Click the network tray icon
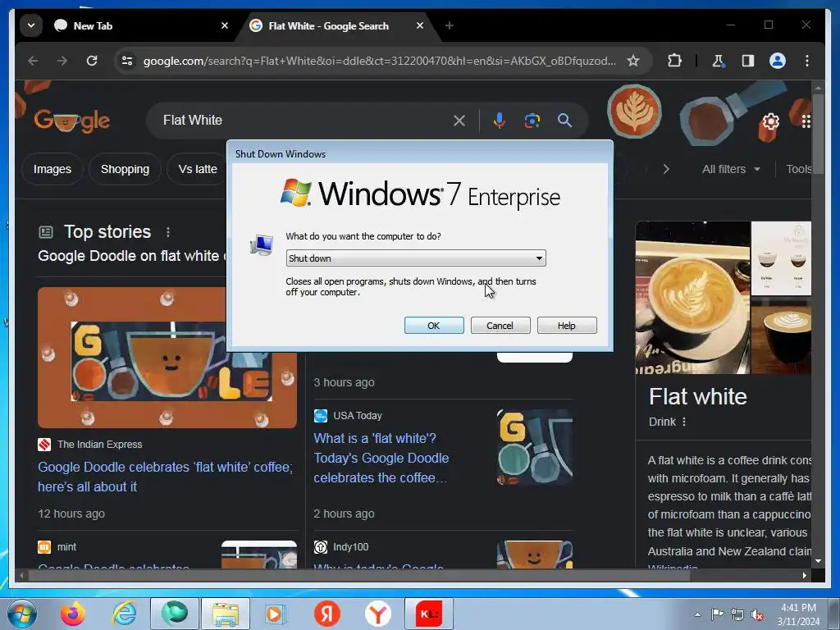The height and width of the screenshot is (630, 840). tap(737, 614)
